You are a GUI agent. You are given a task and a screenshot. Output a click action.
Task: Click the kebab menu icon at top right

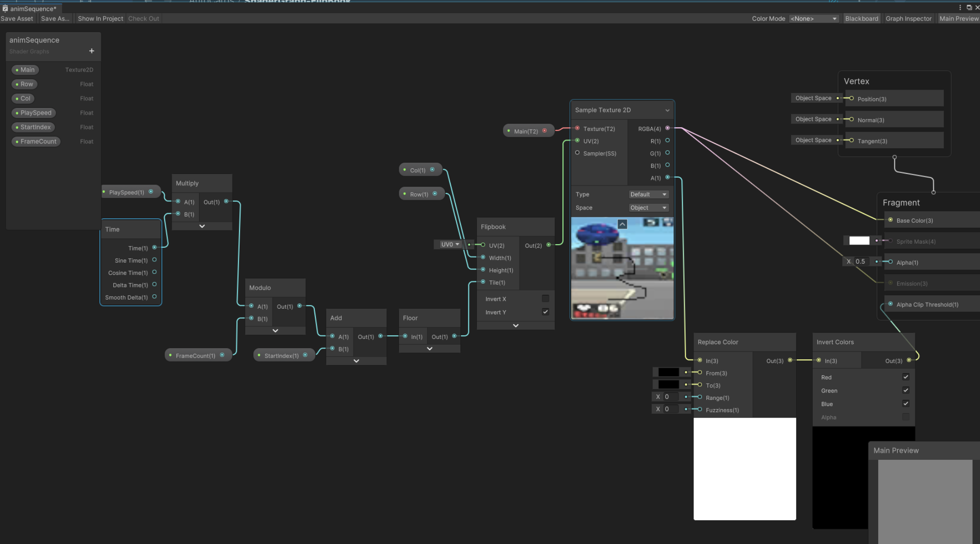click(x=960, y=7)
